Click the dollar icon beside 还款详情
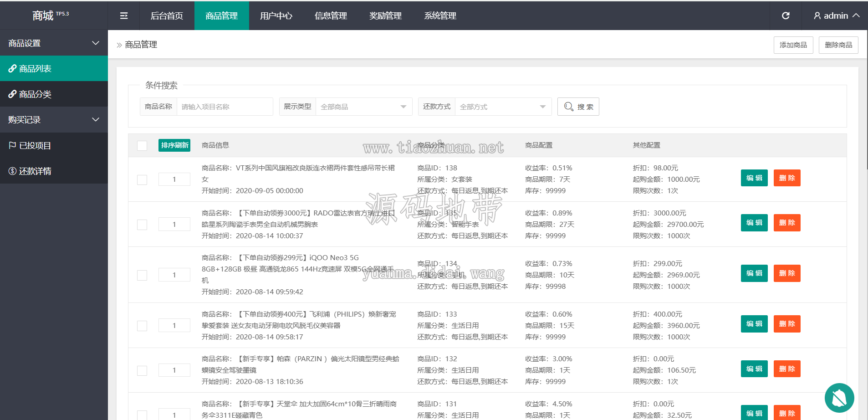 click(x=12, y=171)
